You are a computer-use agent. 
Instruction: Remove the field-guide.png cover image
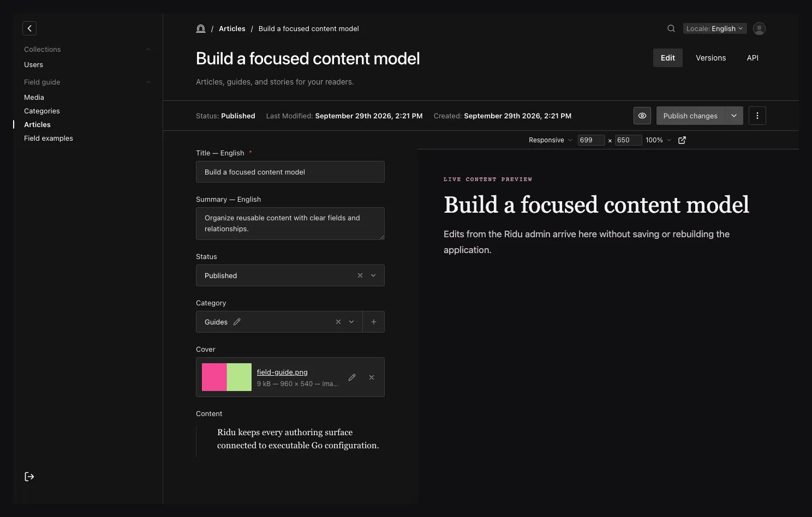[372, 377]
